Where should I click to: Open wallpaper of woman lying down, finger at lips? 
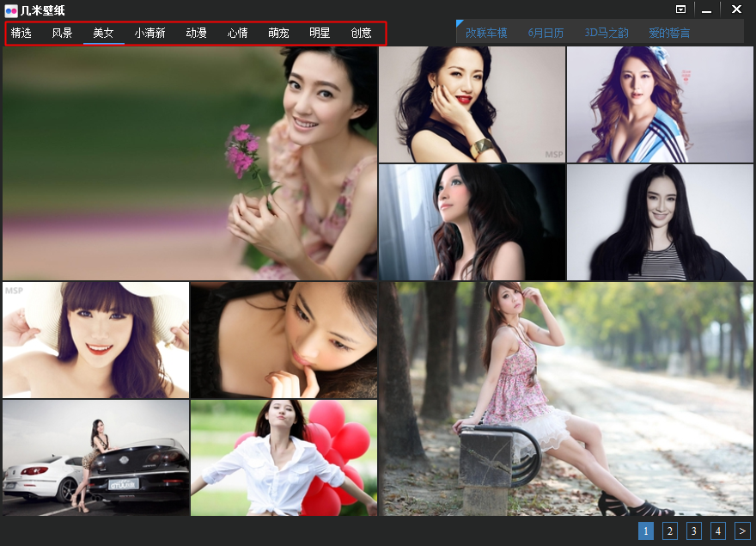pos(284,340)
